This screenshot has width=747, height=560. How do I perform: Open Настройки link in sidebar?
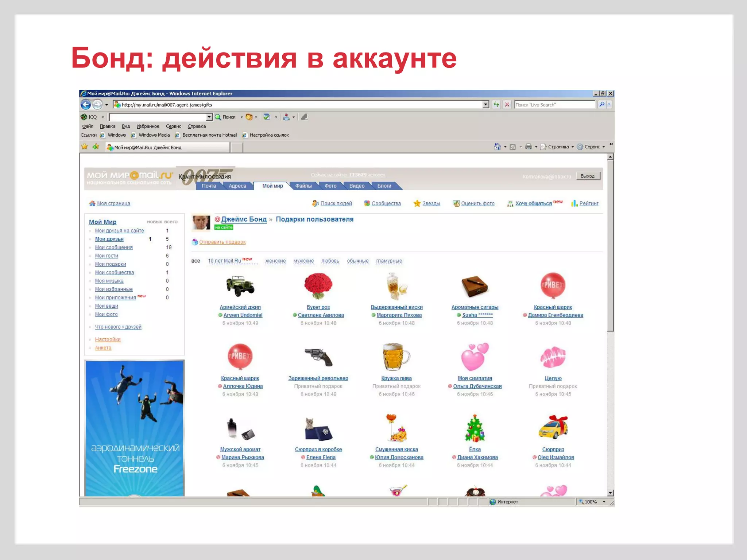click(x=108, y=339)
